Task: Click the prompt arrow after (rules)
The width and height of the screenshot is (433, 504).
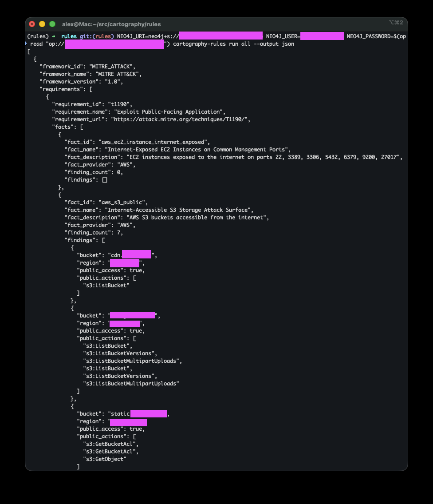Action: (54, 36)
